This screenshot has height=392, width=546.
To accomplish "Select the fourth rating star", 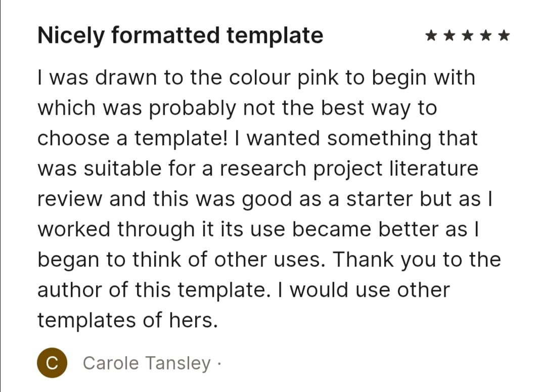I will coord(485,35).
